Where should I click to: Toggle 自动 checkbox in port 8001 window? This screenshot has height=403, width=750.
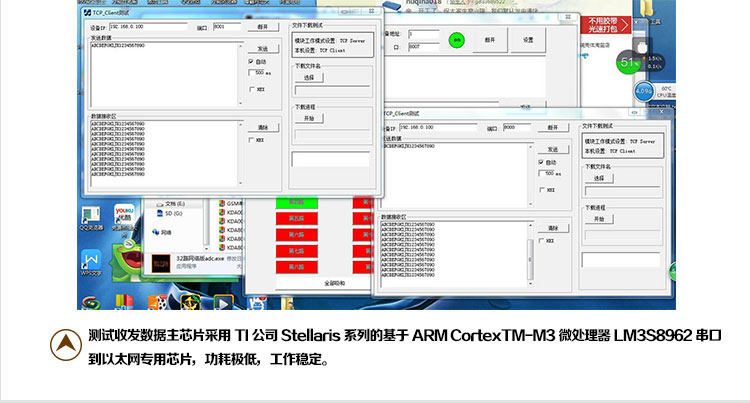[x=251, y=62]
